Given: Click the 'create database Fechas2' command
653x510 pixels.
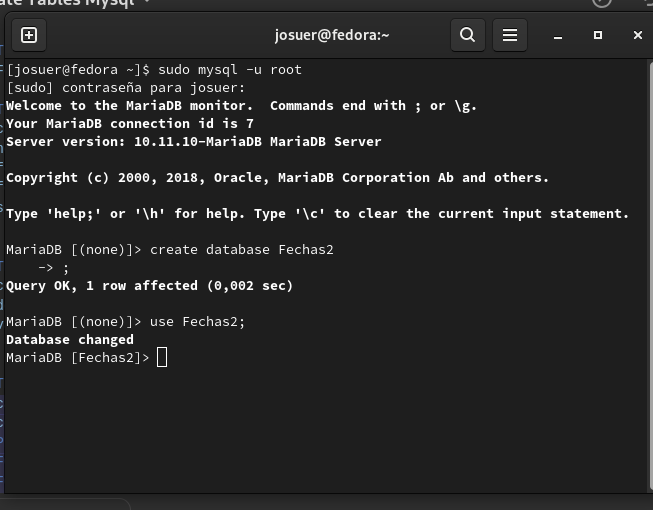Looking at the screenshot, I should [242, 250].
